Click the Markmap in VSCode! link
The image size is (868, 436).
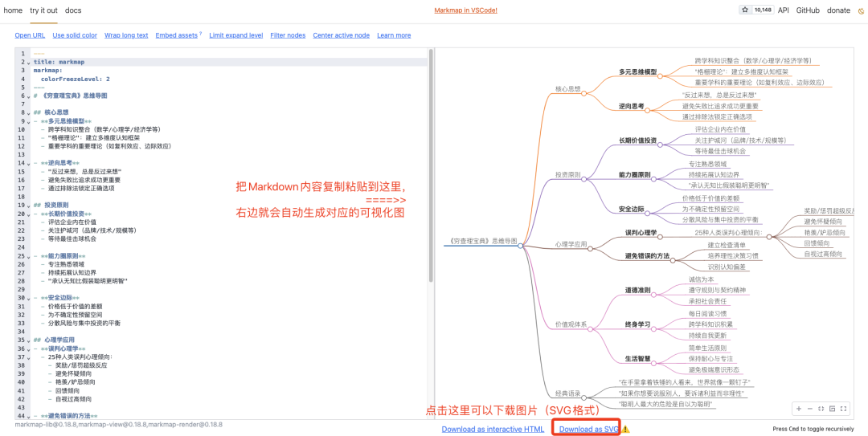tap(465, 10)
